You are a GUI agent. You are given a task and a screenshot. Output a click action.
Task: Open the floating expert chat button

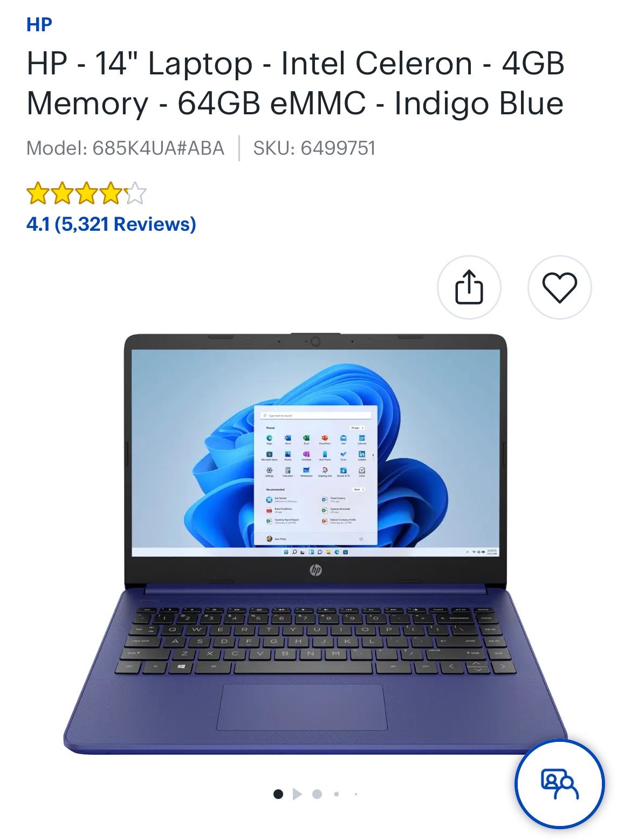559,783
